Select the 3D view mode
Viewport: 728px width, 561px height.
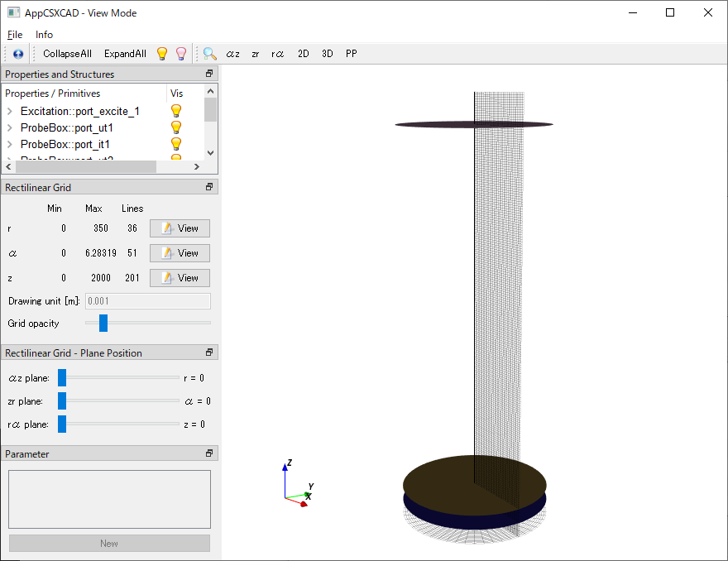[x=328, y=54]
